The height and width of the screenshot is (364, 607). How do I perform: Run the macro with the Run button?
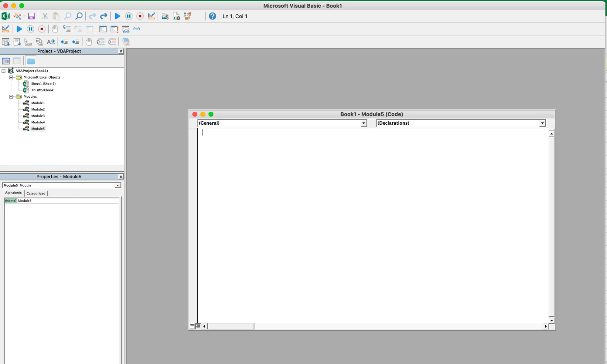118,16
